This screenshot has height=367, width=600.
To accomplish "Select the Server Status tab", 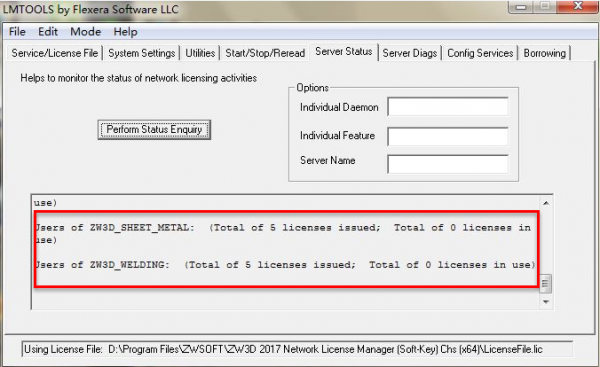I will (344, 51).
